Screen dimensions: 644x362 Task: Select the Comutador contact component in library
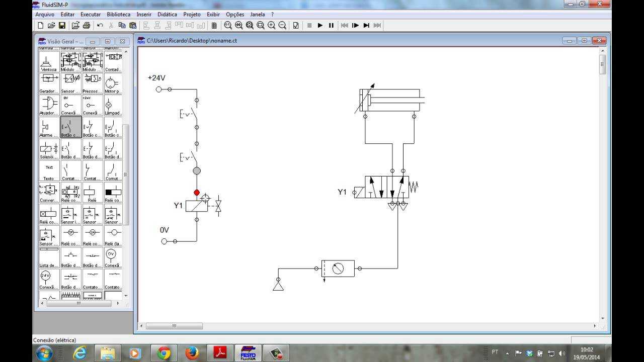pyautogui.click(x=113, y=171)
